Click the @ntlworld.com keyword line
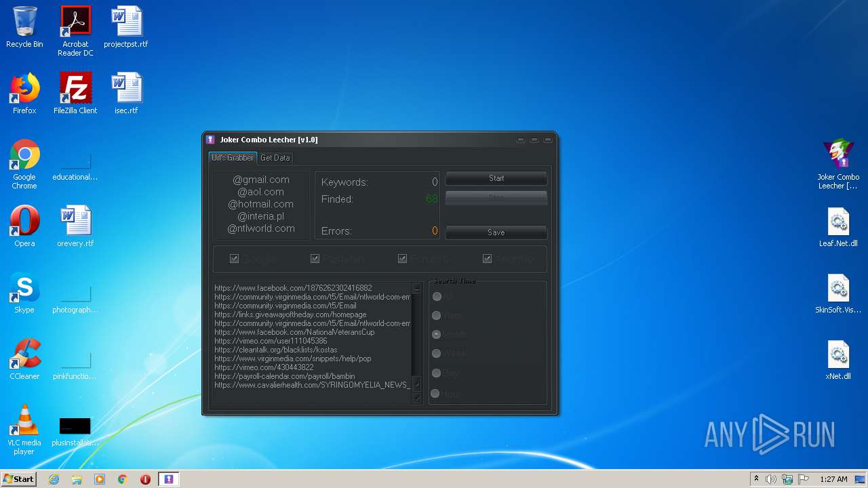 point(261,228)
